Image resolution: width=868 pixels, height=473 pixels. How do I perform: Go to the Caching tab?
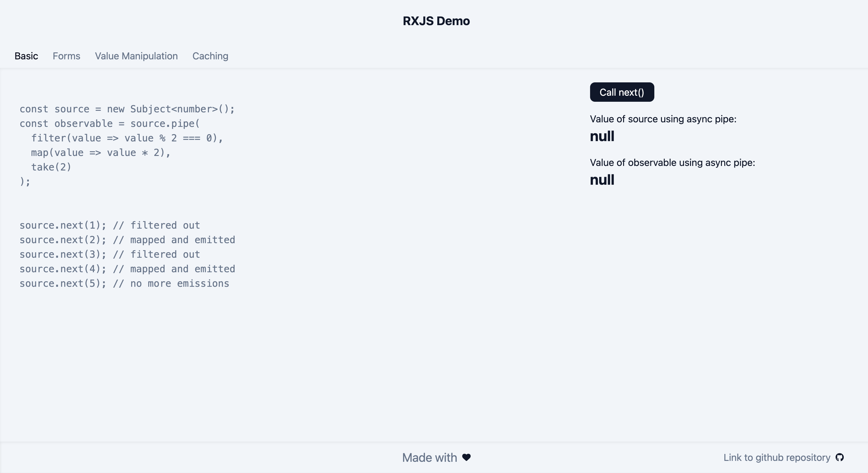210,56
